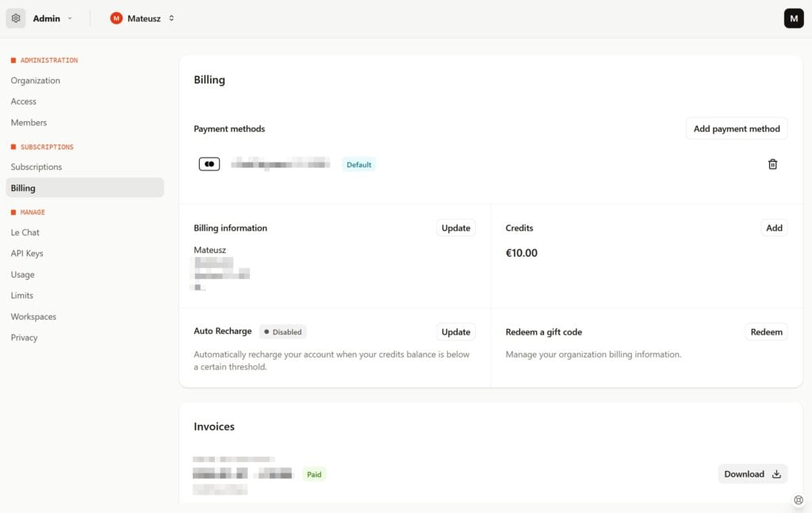Click the Disabled Auto Recharge status badge

coord(282,332)
